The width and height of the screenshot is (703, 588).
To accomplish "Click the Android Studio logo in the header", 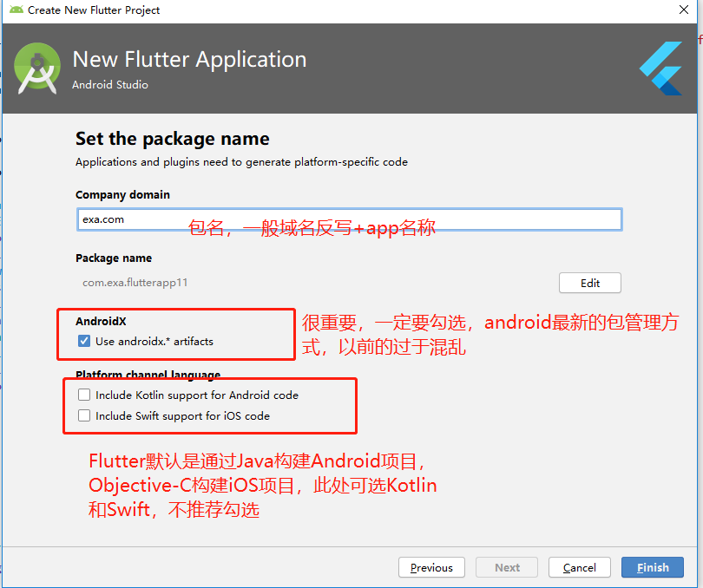I will pos(37,68).
